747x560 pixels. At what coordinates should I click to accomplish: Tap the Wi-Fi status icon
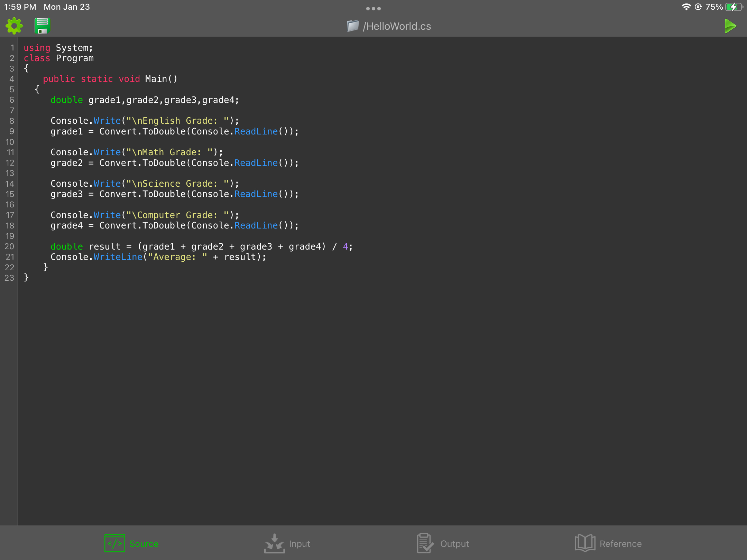(x=686, y=7)
